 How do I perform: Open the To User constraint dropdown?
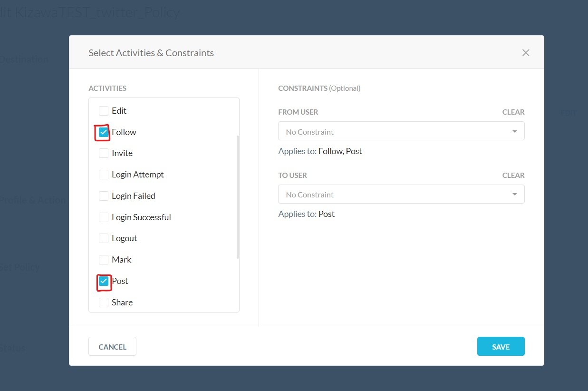point(401,194)
